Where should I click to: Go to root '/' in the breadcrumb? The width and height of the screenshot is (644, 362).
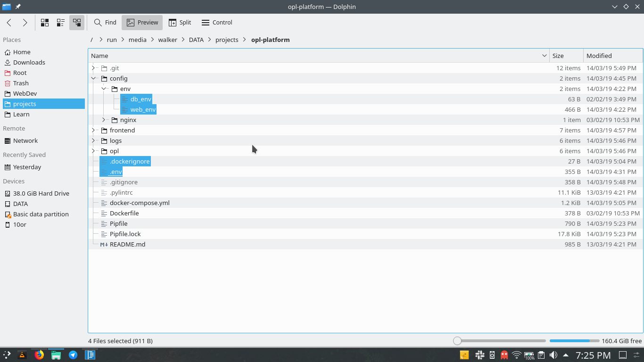(92, 40)
